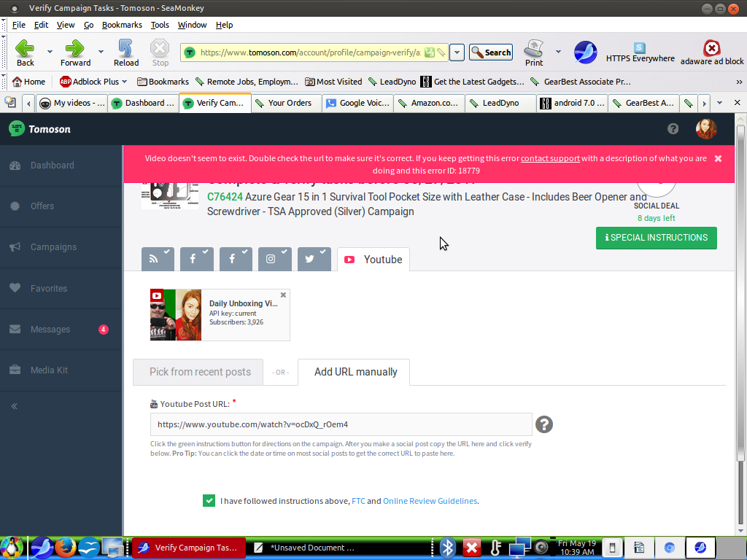Click the green Forward arrow button
Screen dimensions: 747x560
[75, 52]
